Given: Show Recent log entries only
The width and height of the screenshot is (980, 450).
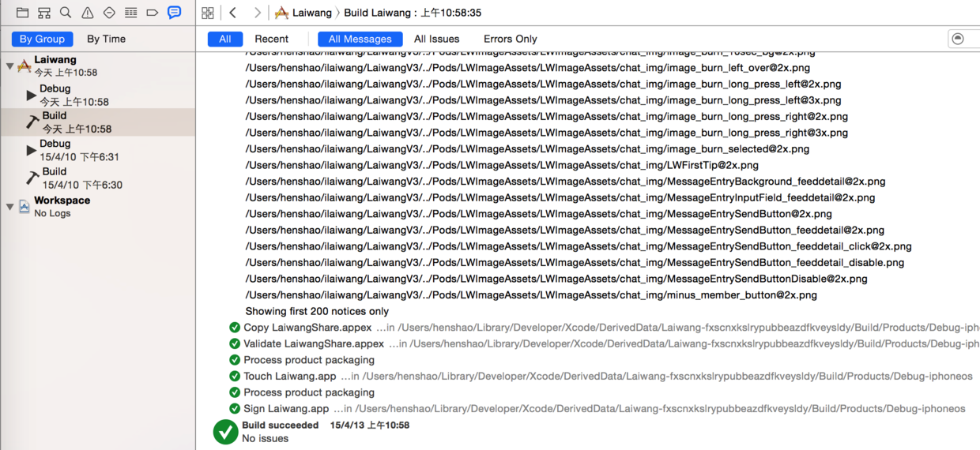Looking at the screenshot, I should [271, 39].
